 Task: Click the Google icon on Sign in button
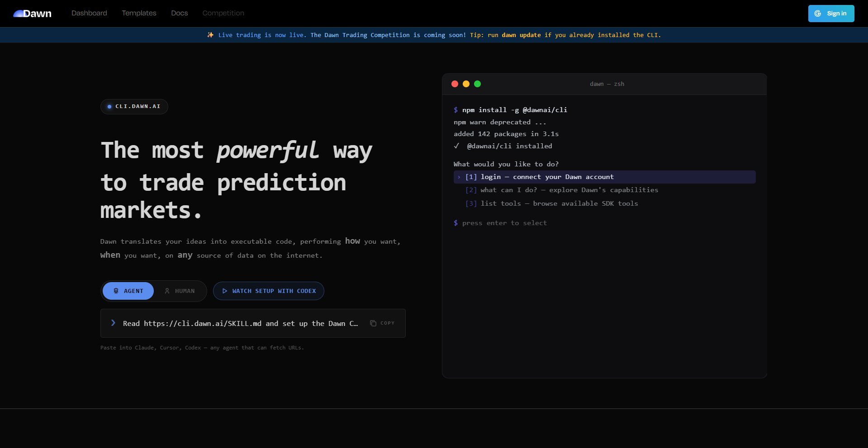(818, 14)
